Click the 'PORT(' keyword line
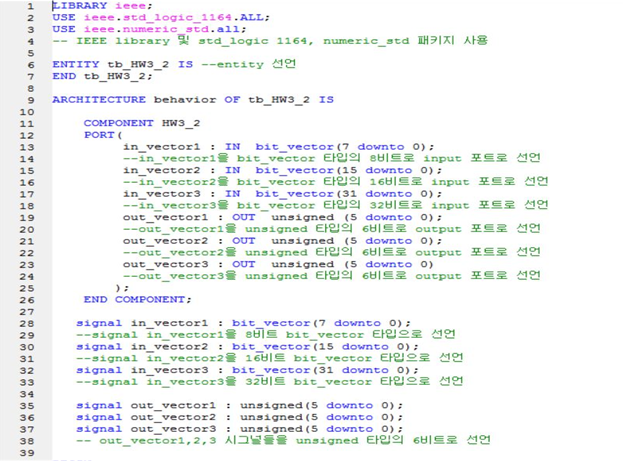The height and width of the screenshot is (464, 623). click(x=103, y=135)
